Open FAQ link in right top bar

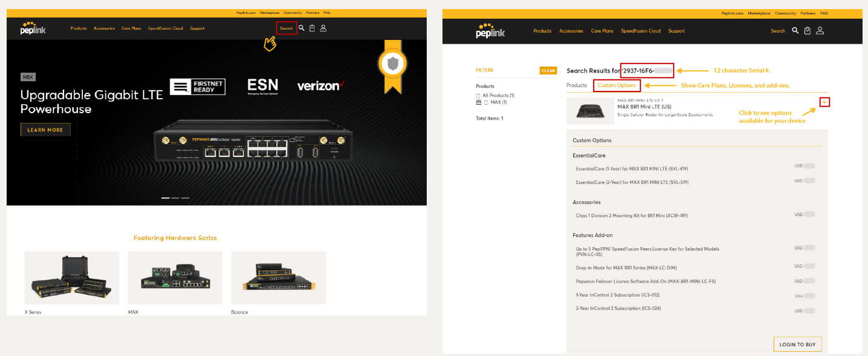(824, 13)
